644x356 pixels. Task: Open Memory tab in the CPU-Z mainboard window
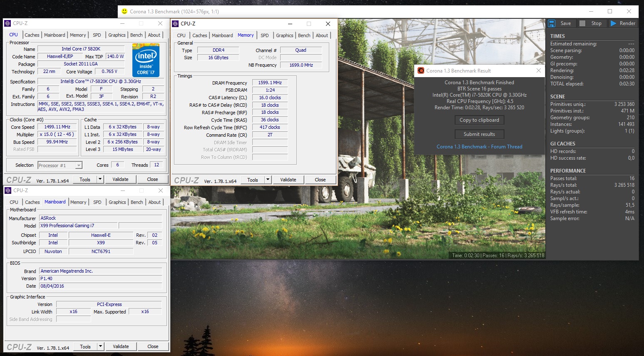[x=78, y=202]
